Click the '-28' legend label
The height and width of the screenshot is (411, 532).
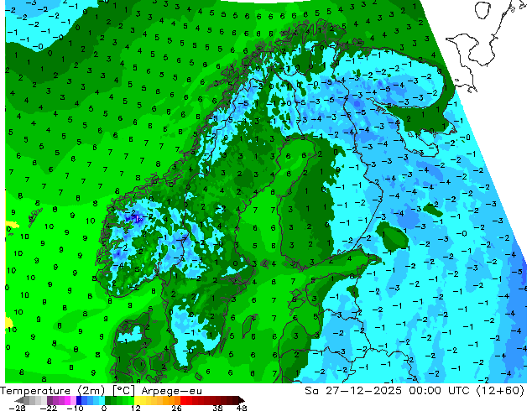pos(17,408)
